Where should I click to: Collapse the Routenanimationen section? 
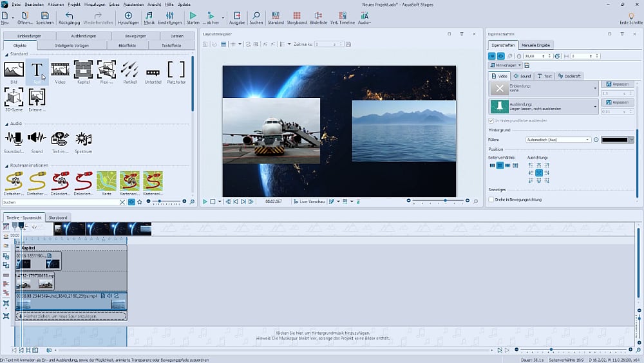click(6, 166)
